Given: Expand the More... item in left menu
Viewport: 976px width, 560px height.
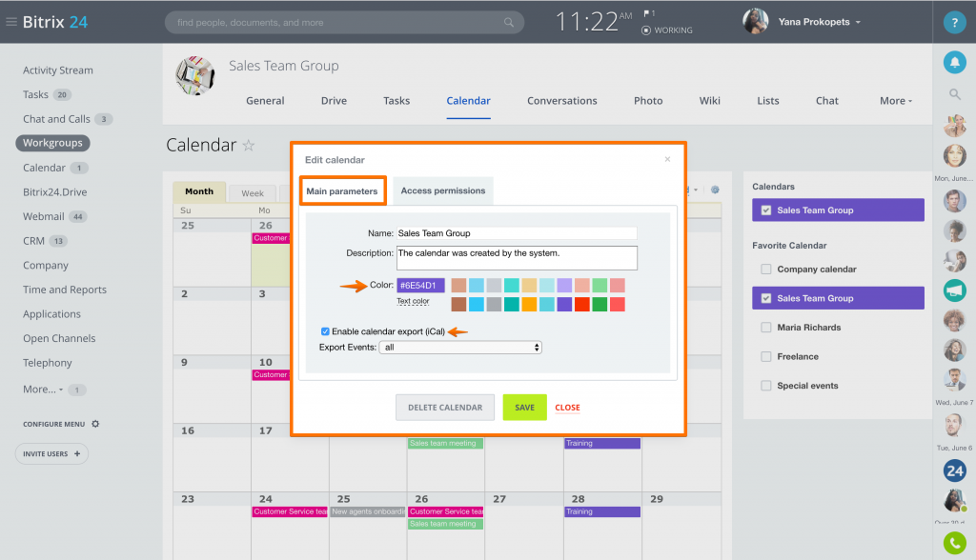Looking at the screenshot, I should [43, 389].
